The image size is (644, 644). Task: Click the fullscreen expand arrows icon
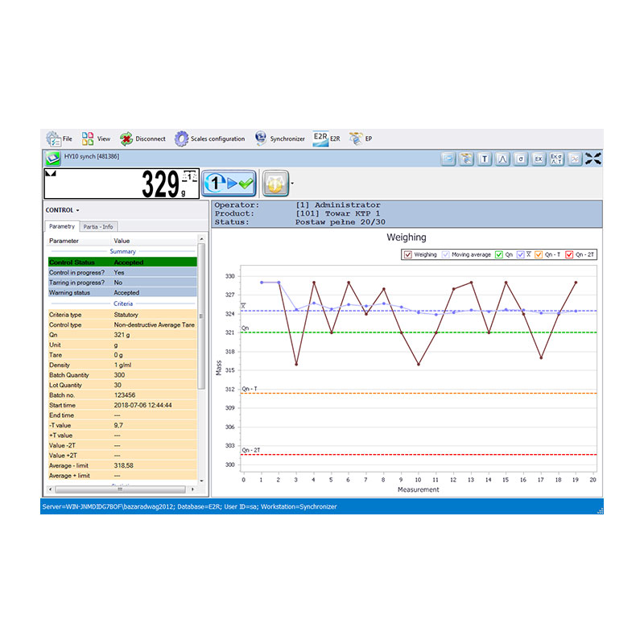pyautogui.click(x=593, y=159)
